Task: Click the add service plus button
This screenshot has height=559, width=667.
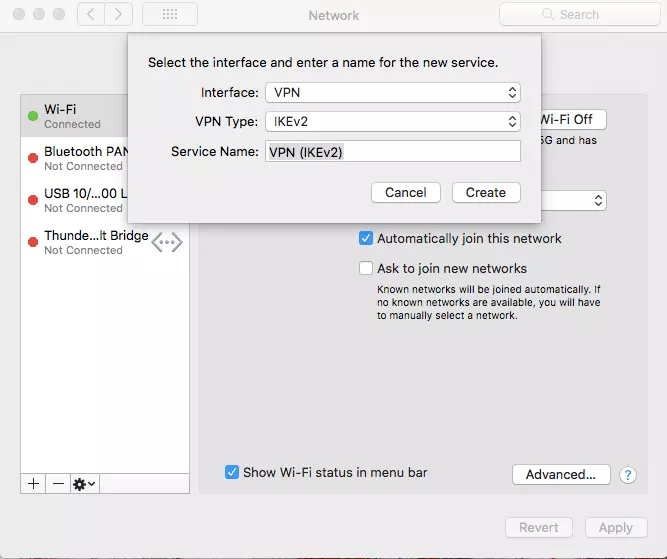Action: coord(33,483)
